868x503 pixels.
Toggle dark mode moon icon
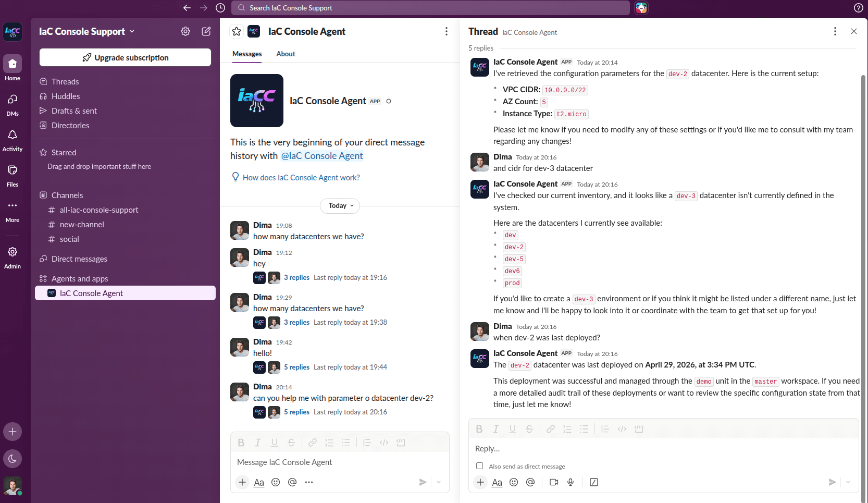click(13, 459)
